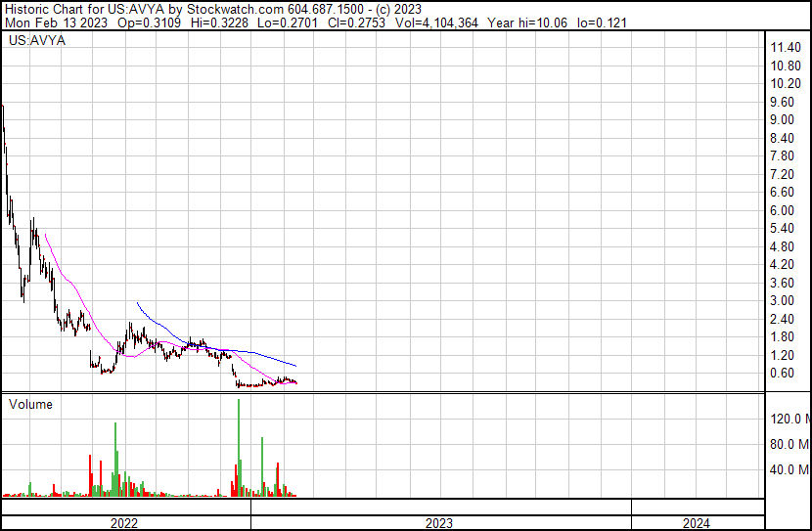Click the 7.80 price axis label
The image size is (812, 531).
pyautogui.click(x=782, y=155)
